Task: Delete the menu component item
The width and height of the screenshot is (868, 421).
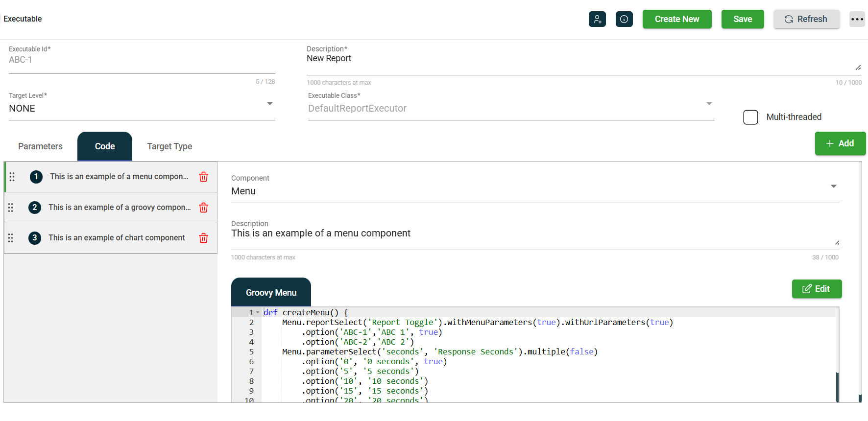Action: [203, 177]
